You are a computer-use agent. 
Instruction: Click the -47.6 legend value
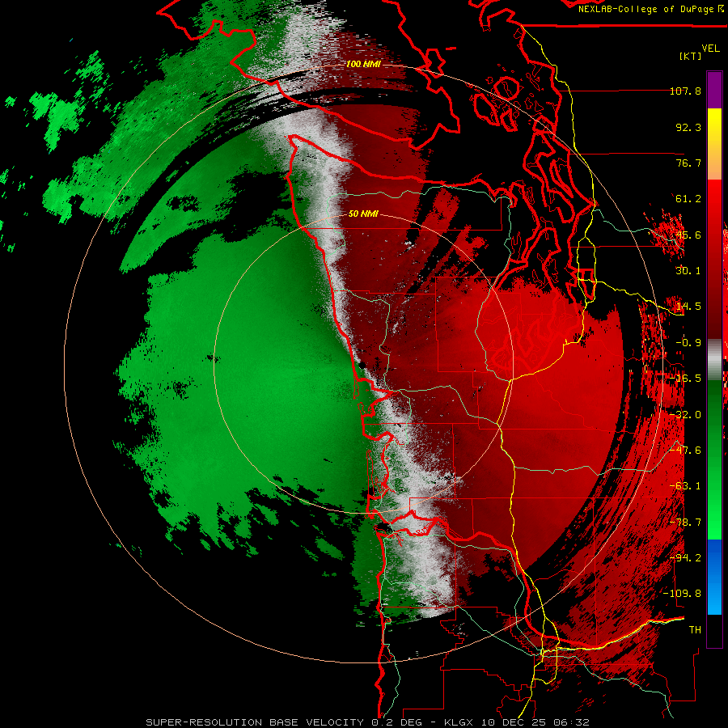pos(685,451)
